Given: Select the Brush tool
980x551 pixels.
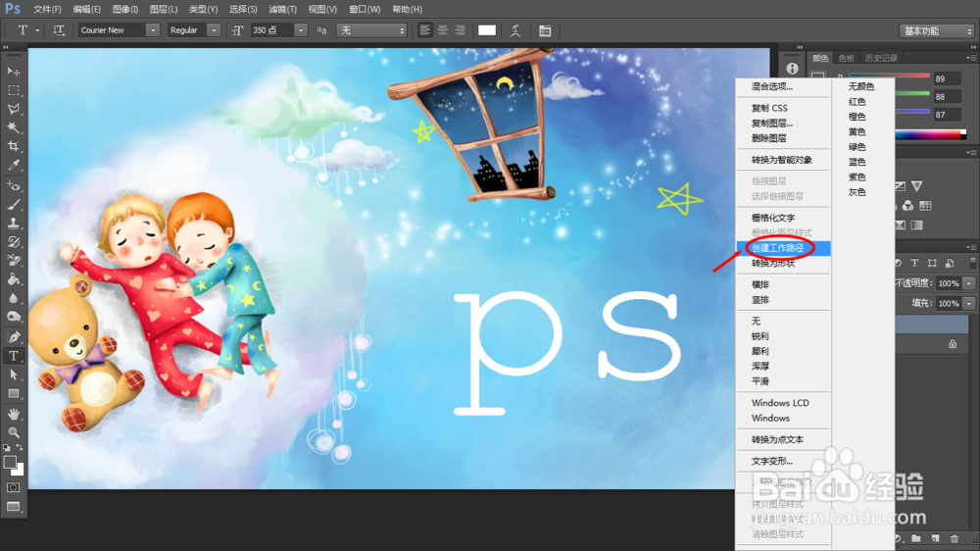Looking at the screenshot, I should [x=13, y=205].
